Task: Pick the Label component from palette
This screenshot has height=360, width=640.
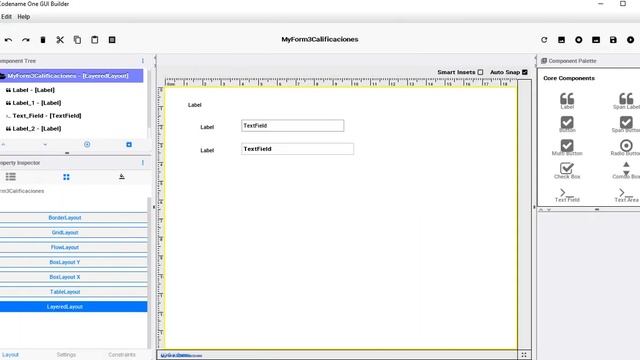Action: coord(567,100)
